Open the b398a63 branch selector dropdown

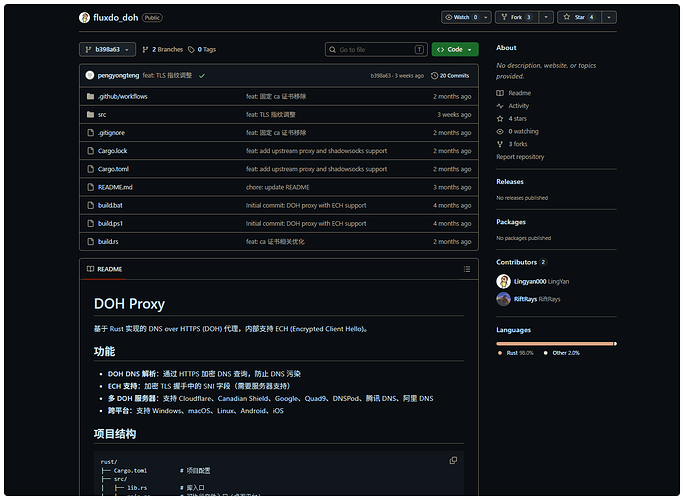pos(107,50)
